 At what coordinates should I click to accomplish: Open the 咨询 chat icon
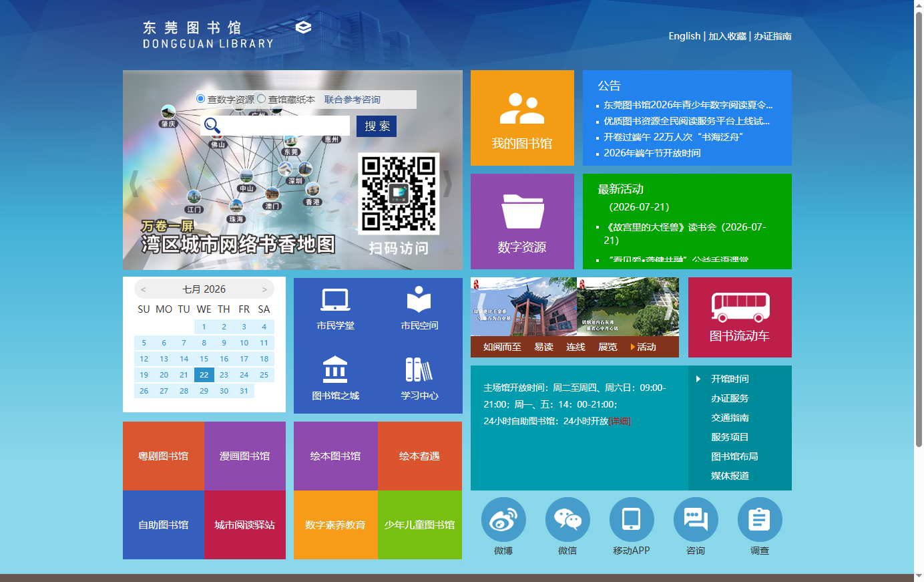pos(696,519)
